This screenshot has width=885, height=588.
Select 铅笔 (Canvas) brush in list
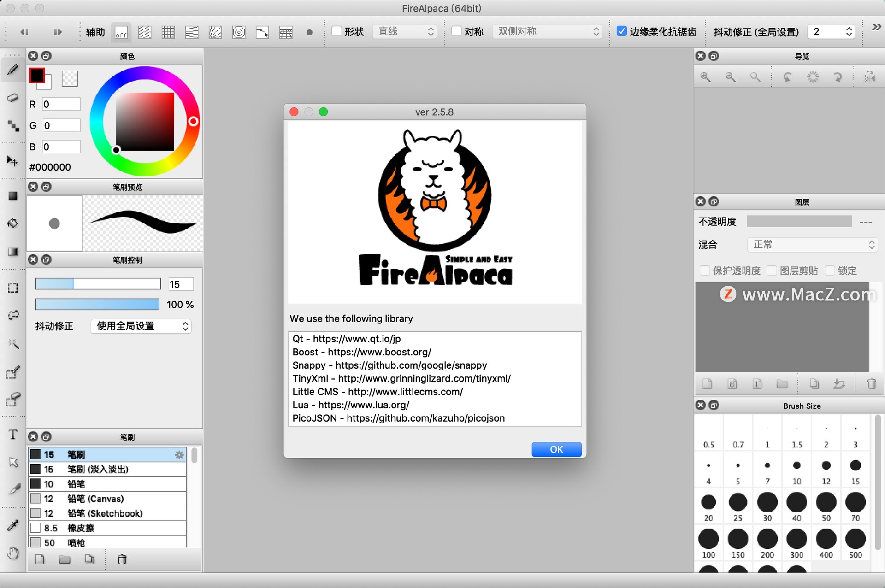click(x=107, y=499)
